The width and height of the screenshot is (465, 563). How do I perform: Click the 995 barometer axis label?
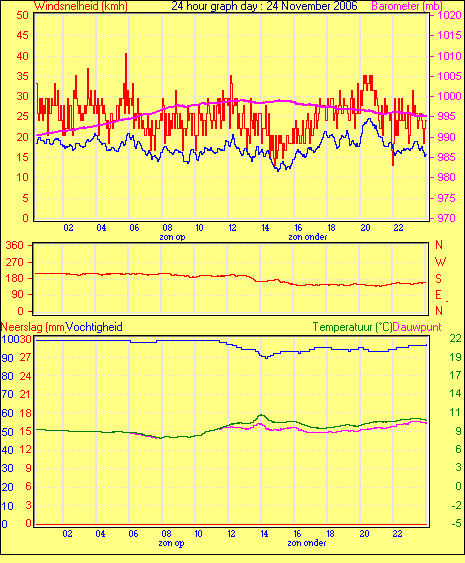coord(447,116)
